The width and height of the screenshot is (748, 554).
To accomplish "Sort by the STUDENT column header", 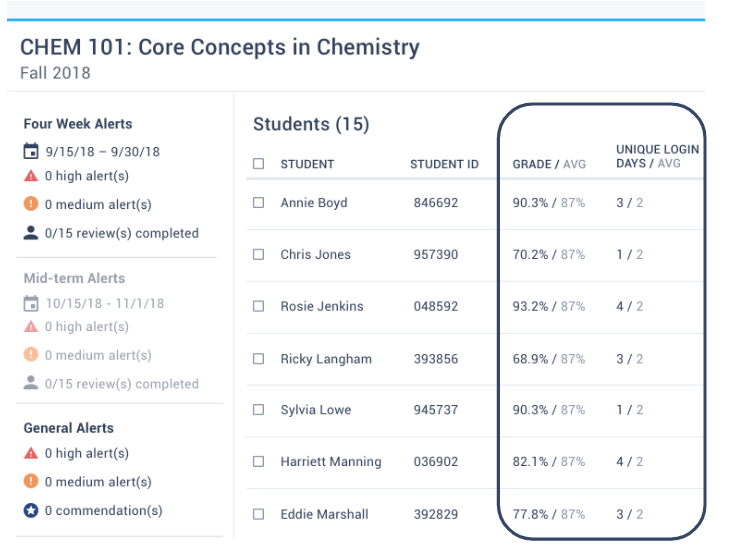I will click(x=307, y=164).
